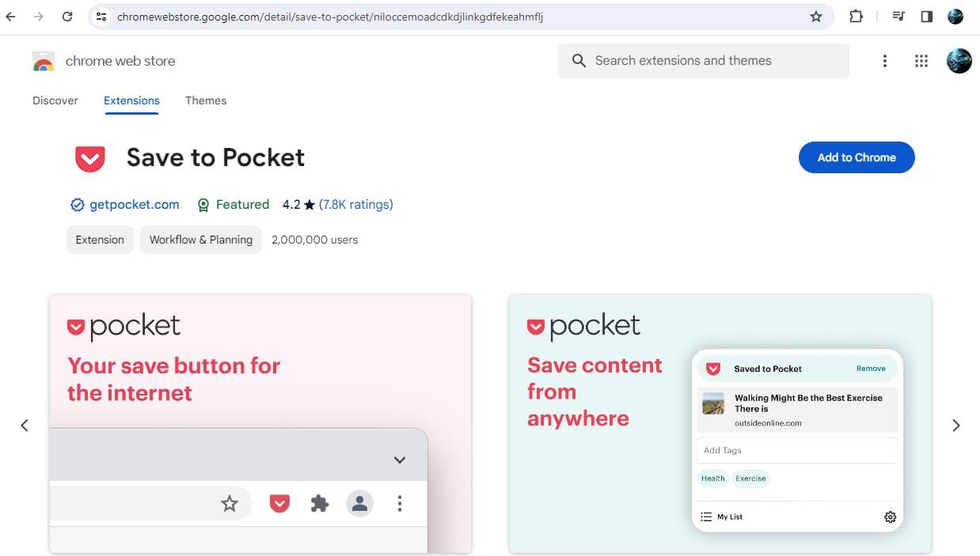Click the Featured badge icon

coord(203,205)
